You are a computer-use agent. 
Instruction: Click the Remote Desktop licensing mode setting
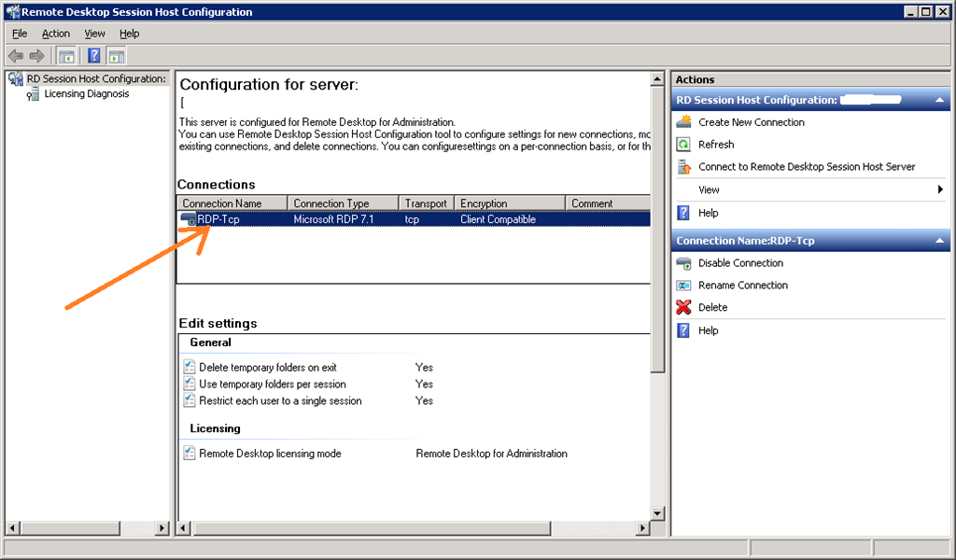(x=270, y=454)
